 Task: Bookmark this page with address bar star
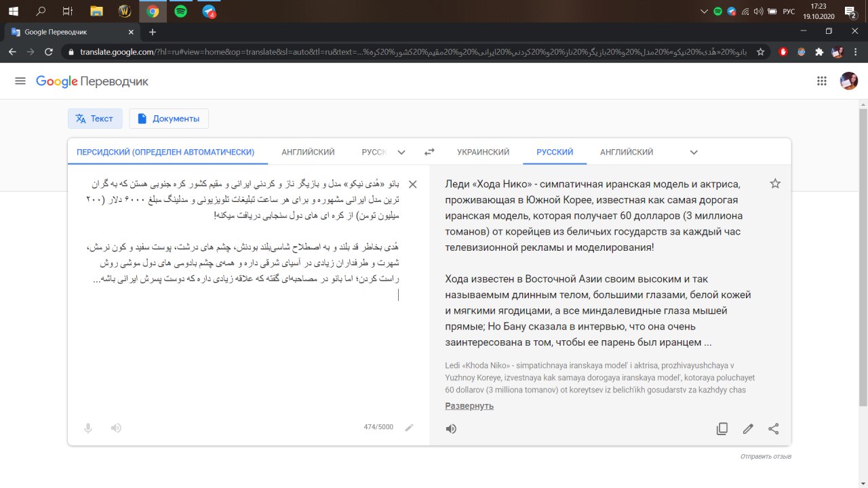tap(761, 52)
